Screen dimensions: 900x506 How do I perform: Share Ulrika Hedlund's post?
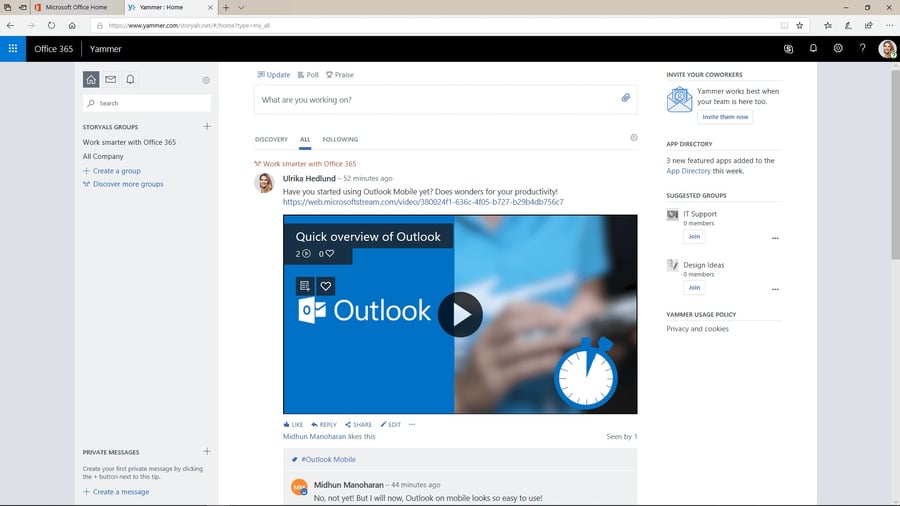tap(359, 425)
